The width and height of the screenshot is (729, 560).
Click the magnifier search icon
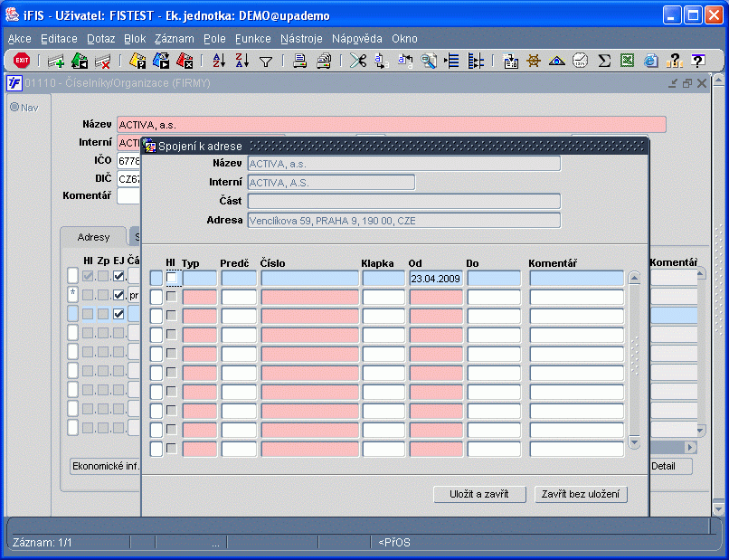tap(429, 61)
